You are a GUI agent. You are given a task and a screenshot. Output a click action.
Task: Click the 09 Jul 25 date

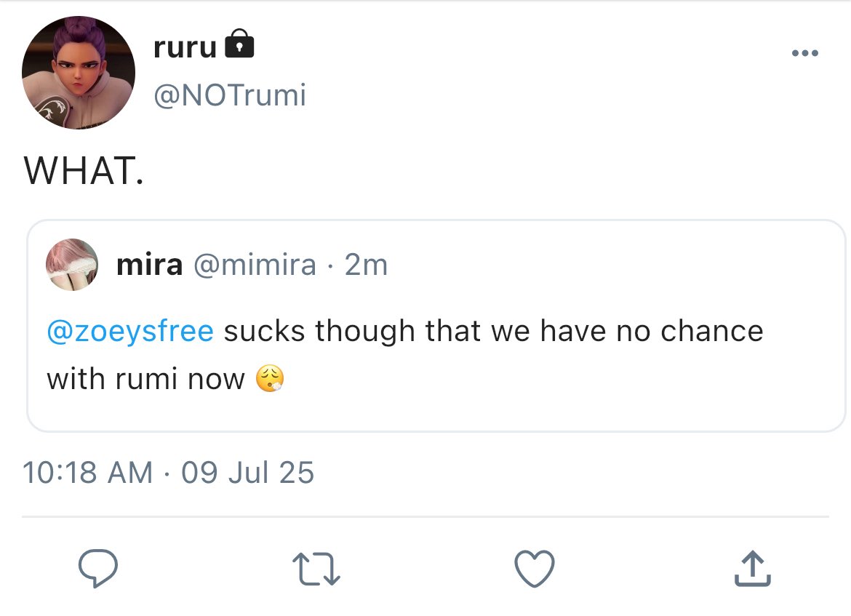tap(248, 472)
